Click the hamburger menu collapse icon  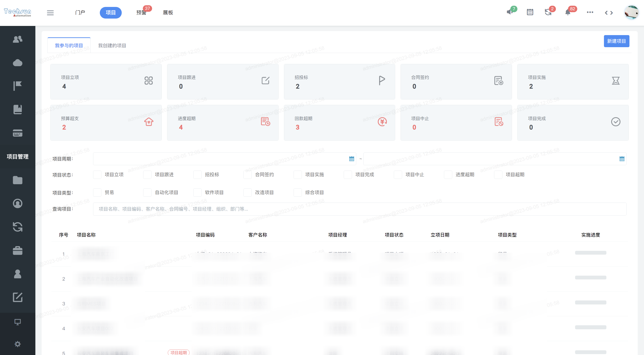coord(50,13)
